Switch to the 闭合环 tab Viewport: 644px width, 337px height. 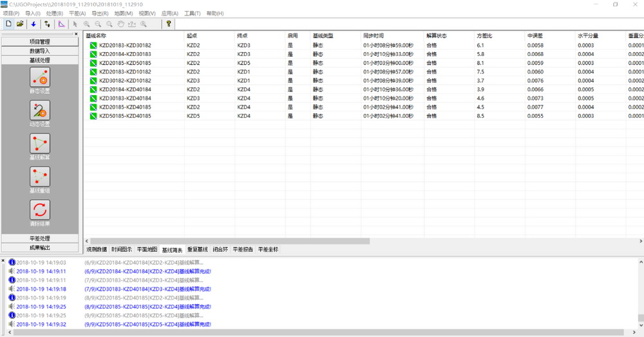[220, 249]
